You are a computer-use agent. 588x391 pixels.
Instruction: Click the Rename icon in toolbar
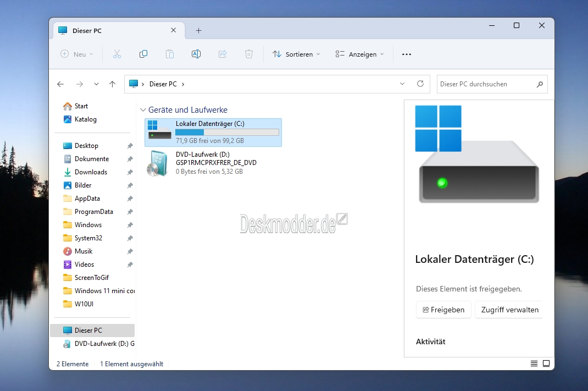click(196, 54)
